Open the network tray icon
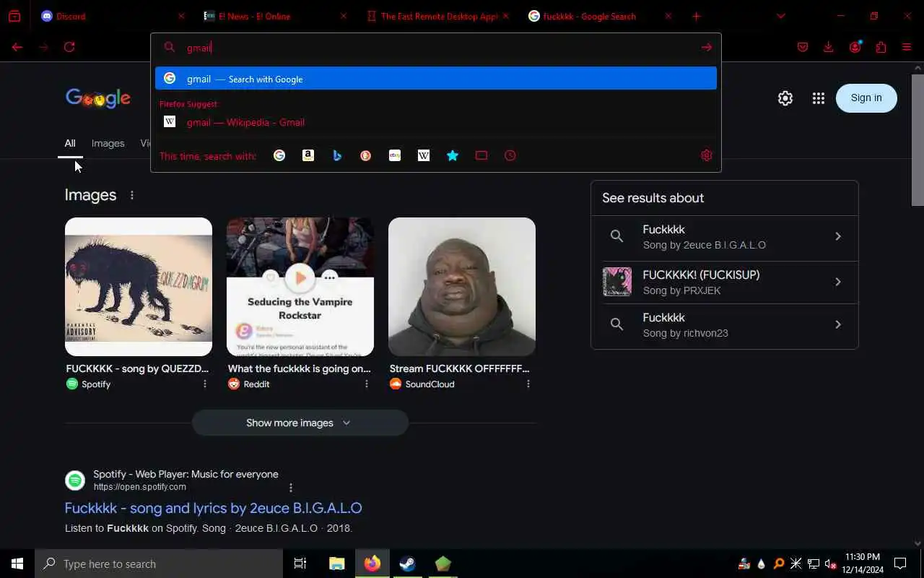The image size is (924, 578). [814, 564]
